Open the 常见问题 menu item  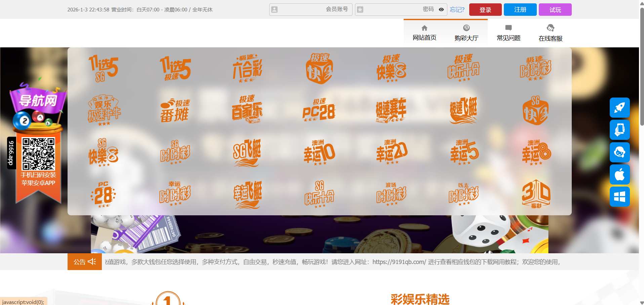point(508,33)
